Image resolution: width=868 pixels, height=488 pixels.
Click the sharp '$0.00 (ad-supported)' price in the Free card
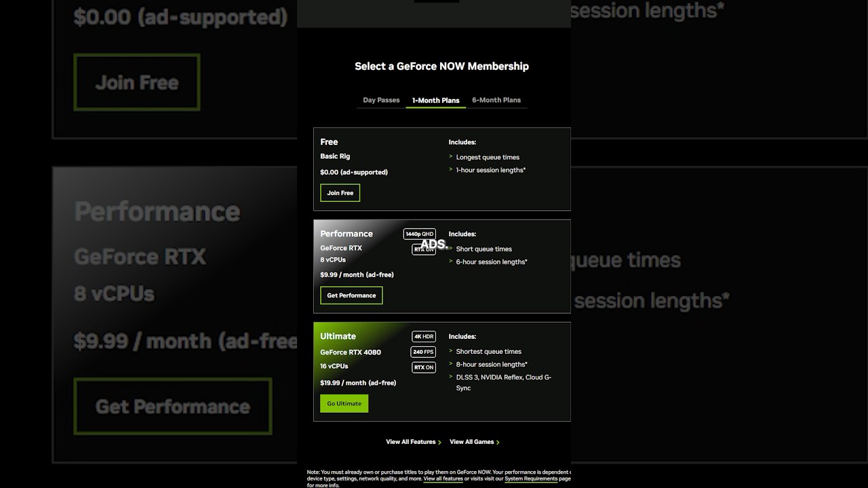click(x=354, y=172)
